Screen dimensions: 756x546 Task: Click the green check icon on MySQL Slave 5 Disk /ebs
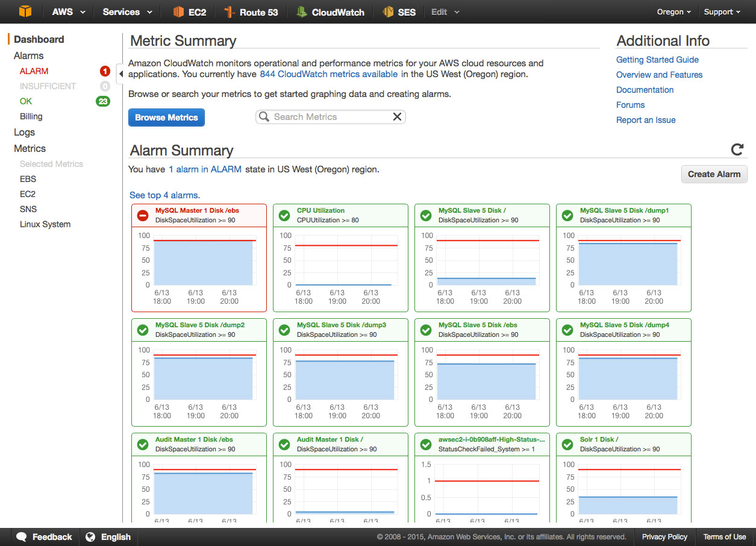click(x=426, y=330)
